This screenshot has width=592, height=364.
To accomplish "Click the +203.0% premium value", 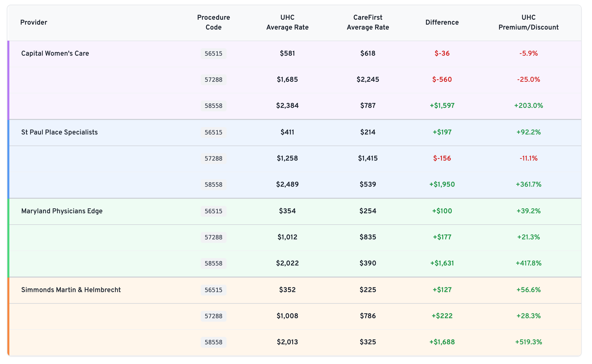I will pos(528,106).
